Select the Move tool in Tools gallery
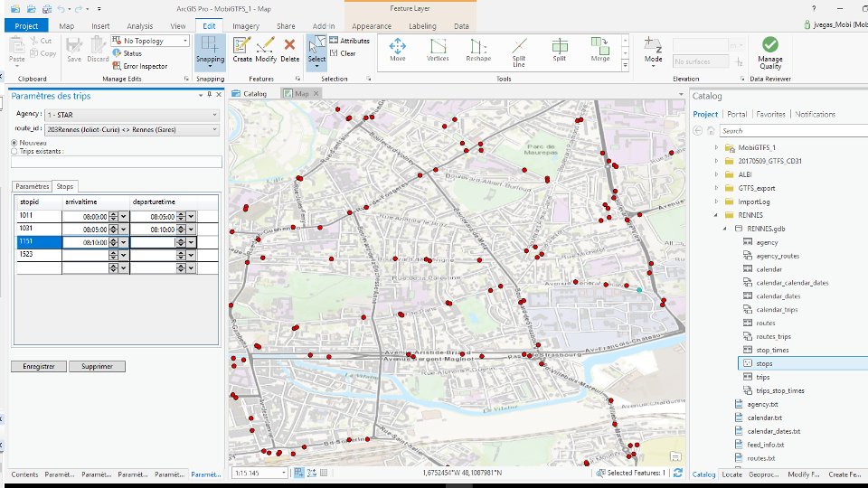 (x=398, y=50)
